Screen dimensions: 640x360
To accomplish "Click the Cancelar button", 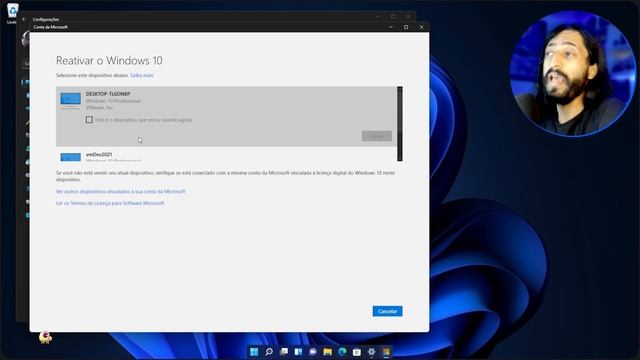I will pos(387,311).
